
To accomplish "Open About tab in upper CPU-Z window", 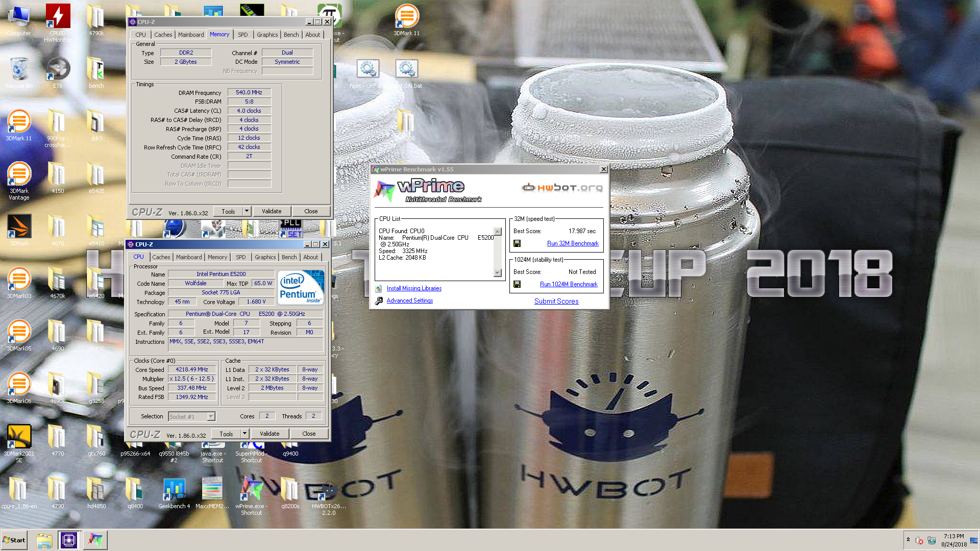I will (x=313, y=35).
